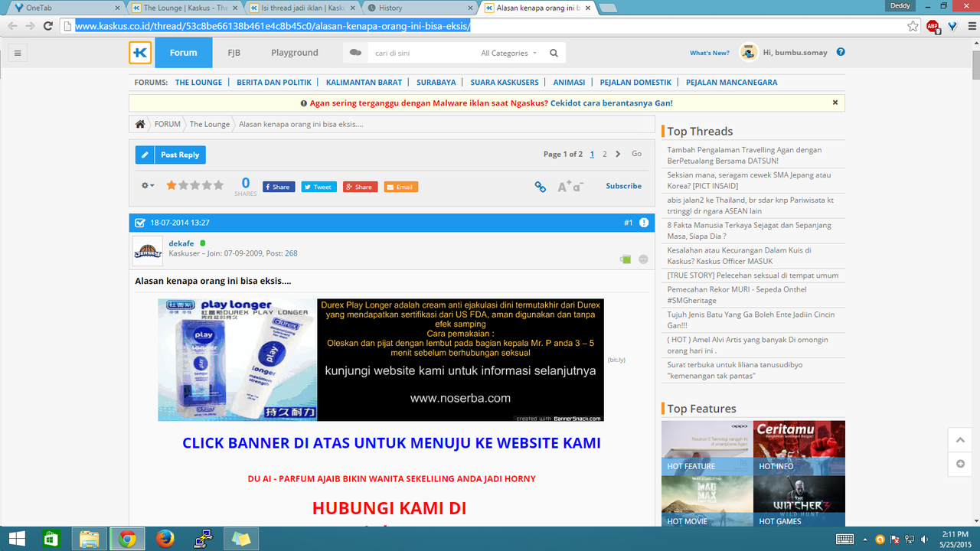Open the Windows Start button
The width and height of the screenshot is (980, 551).
click(16, 539)
